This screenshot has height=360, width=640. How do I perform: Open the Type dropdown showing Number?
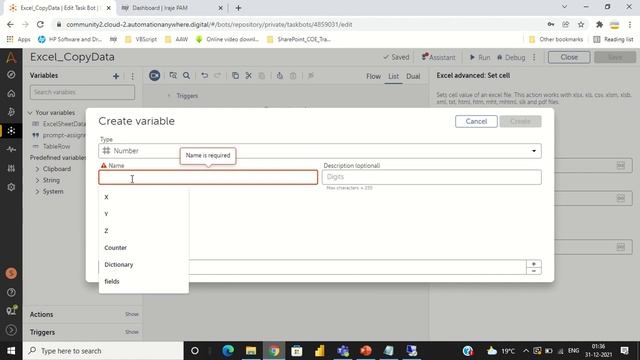[x=320, y=151]
